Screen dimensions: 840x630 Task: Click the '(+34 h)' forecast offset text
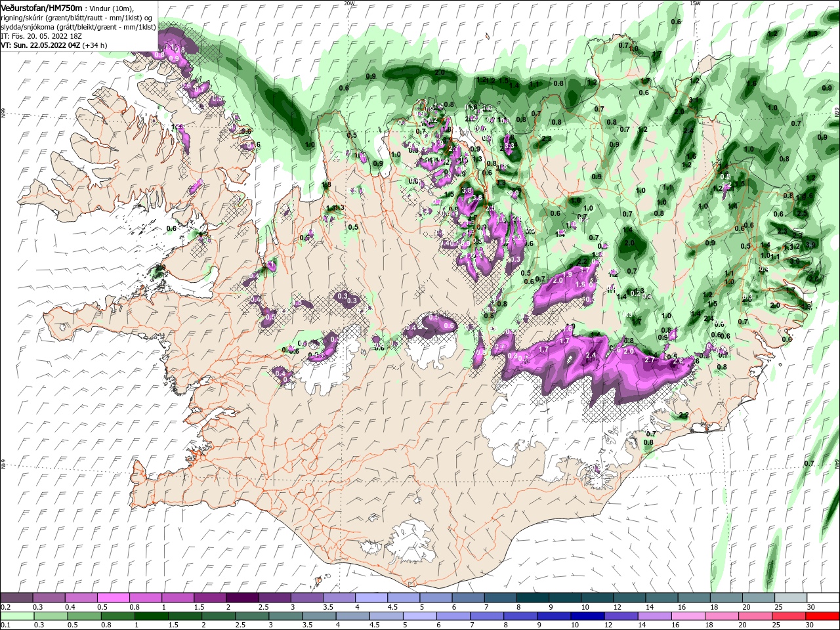[x=95, y=45]
